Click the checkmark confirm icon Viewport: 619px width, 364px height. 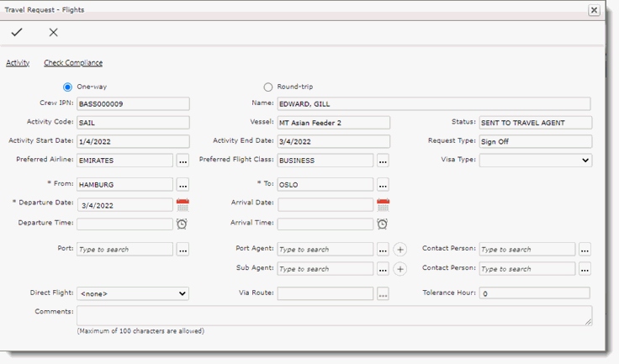click(x=17, y=32)
